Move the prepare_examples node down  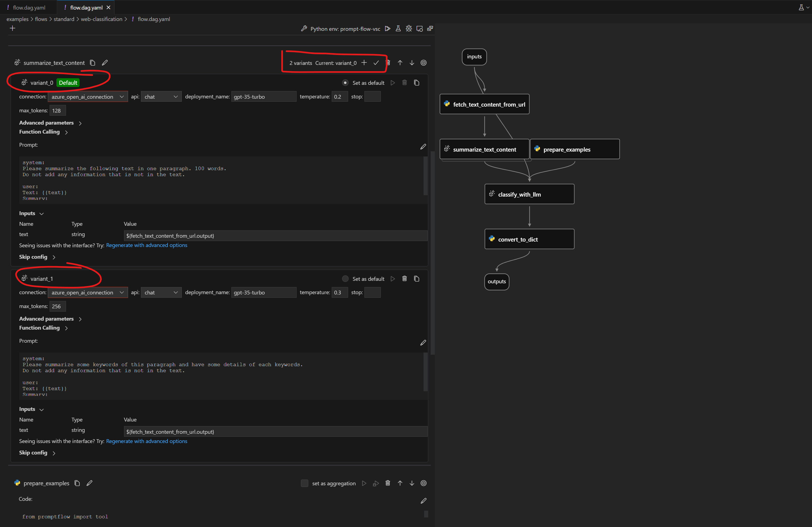coord(412,483)
